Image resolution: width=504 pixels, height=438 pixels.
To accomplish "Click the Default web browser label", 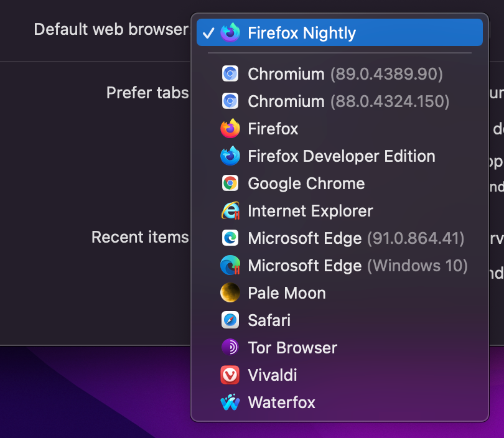I will [111, 29].
